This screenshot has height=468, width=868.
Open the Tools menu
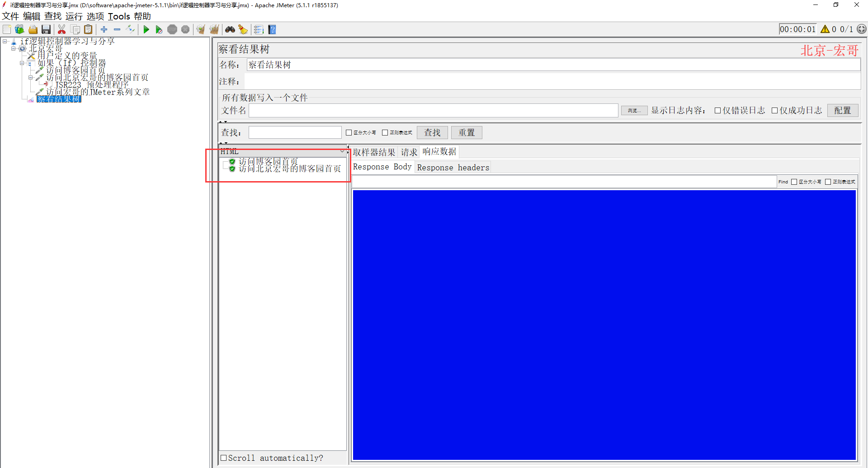tap(119, 16)
